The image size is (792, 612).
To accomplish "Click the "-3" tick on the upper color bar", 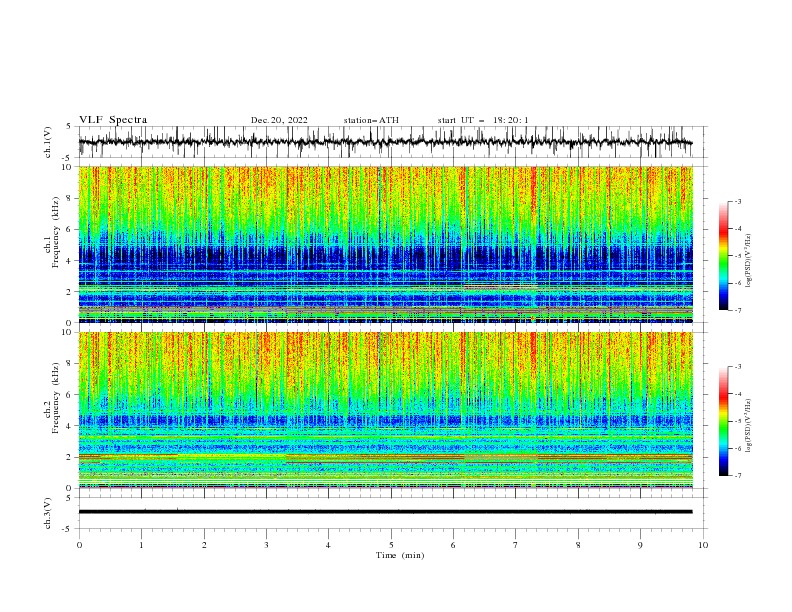I will pos(738,201).
